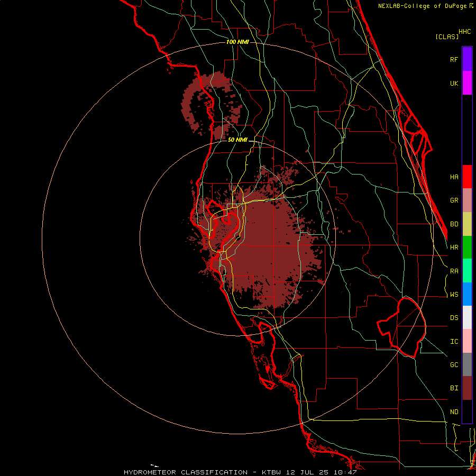The width and height of the screenshot is (476, 476).
Task: Click the yellow BD color swatch
Action: point(467,224)
